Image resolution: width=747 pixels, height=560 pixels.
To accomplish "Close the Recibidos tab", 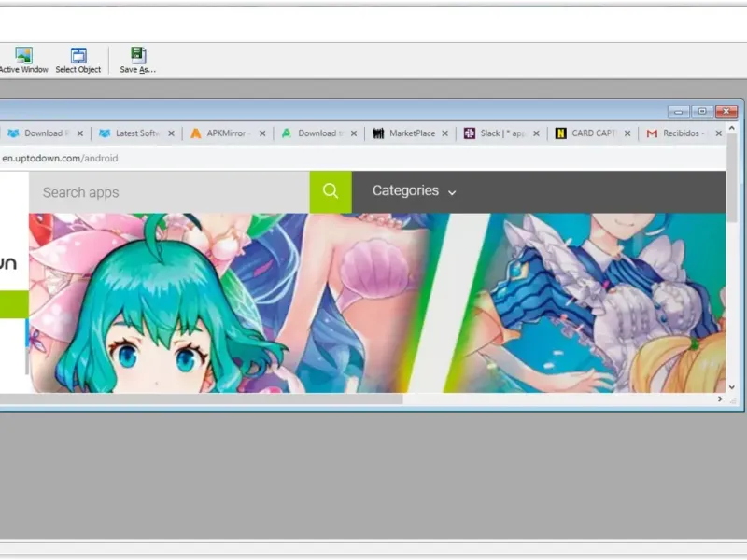I will pyautogui.click(x=718, y=133).
